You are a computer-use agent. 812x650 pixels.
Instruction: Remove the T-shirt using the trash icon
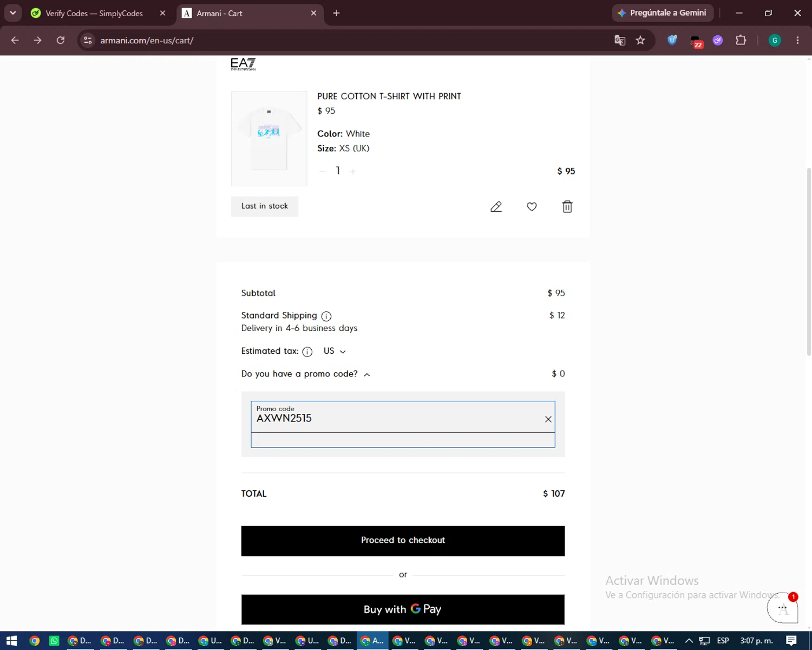pos(567,206)
